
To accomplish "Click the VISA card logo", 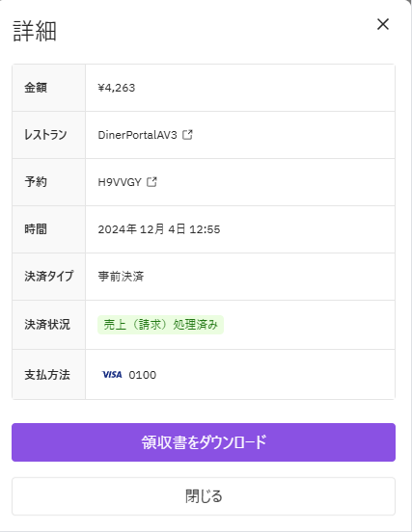I will pos(112,375).
